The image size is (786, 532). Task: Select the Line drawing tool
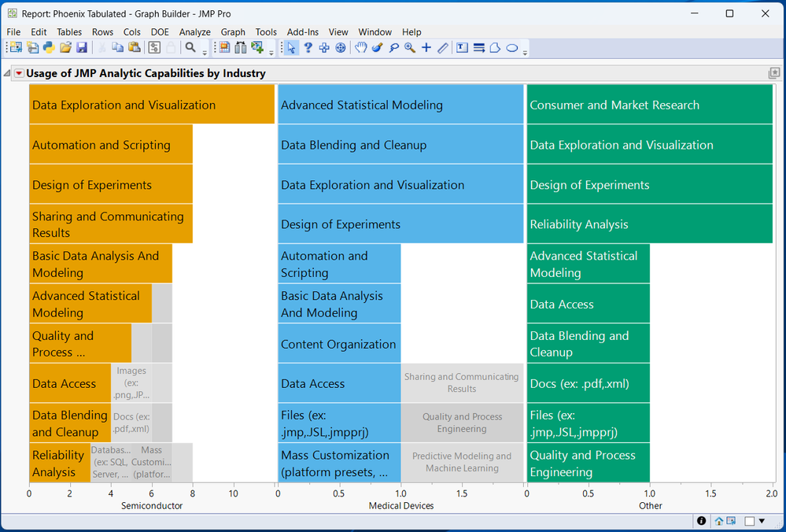tap(443, 48)
